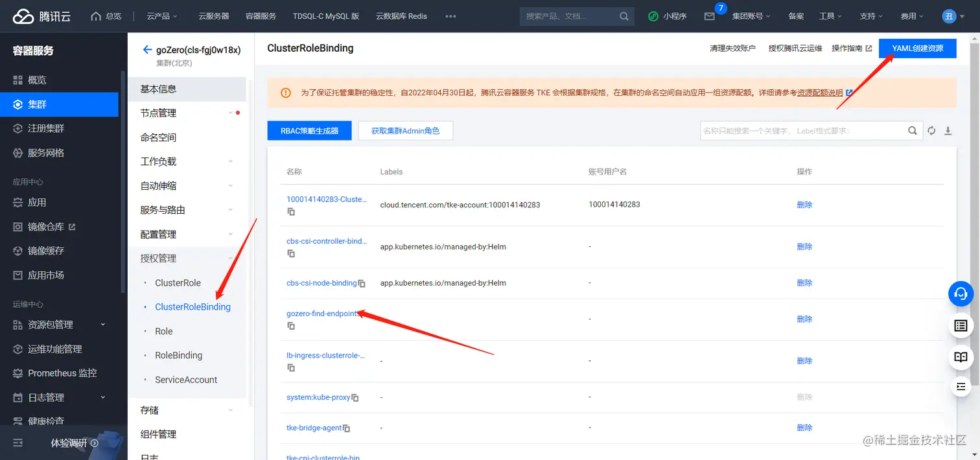The image size is (980, 460).
Task: Copy system:kube-proxy name
Action: tap(355, 398)
